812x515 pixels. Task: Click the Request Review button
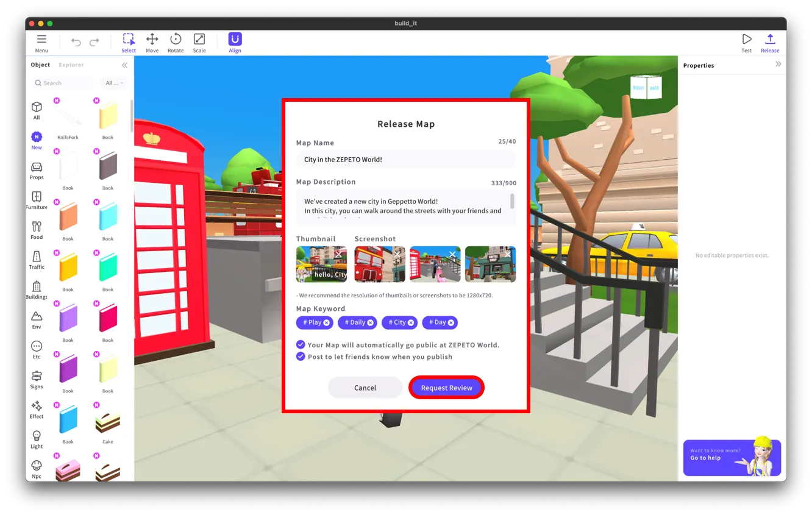447,388
